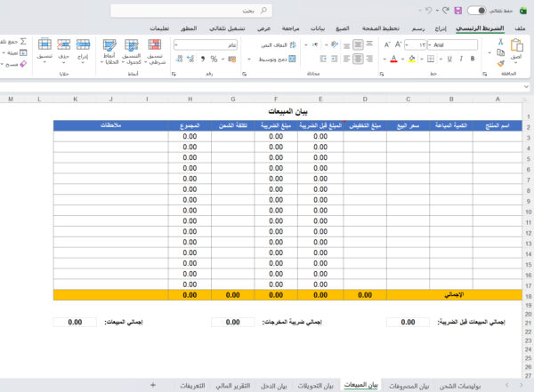Click the Save icon in title bar
534x392 pixels.
[x=458, y=11]
